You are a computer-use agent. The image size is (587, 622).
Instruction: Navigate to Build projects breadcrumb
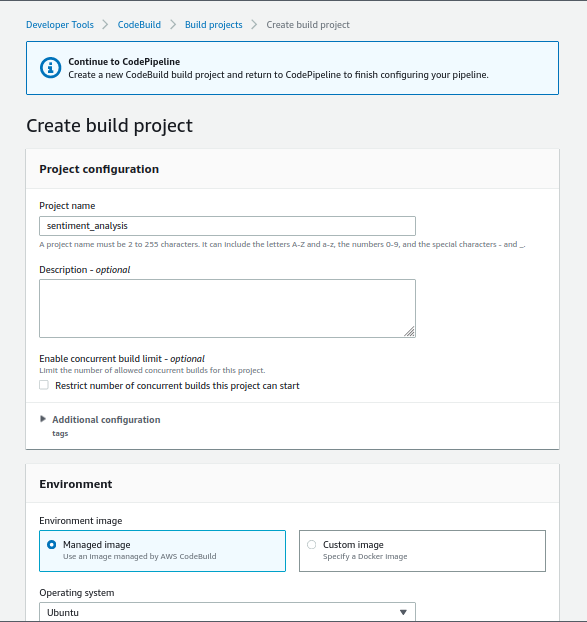tap(213, 25)
